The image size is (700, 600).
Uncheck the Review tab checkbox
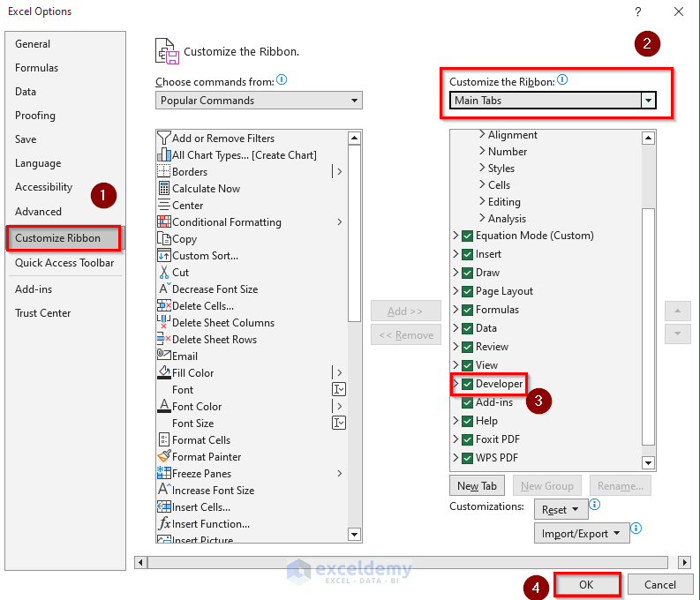tap(468, 347)
